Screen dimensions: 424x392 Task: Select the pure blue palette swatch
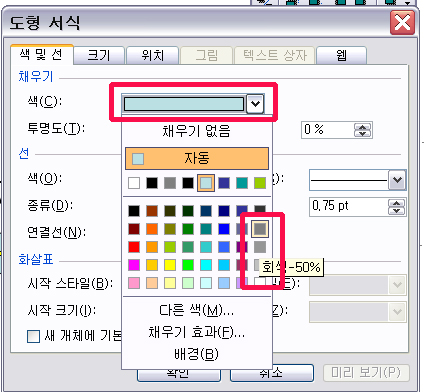(x=224, y=229)
